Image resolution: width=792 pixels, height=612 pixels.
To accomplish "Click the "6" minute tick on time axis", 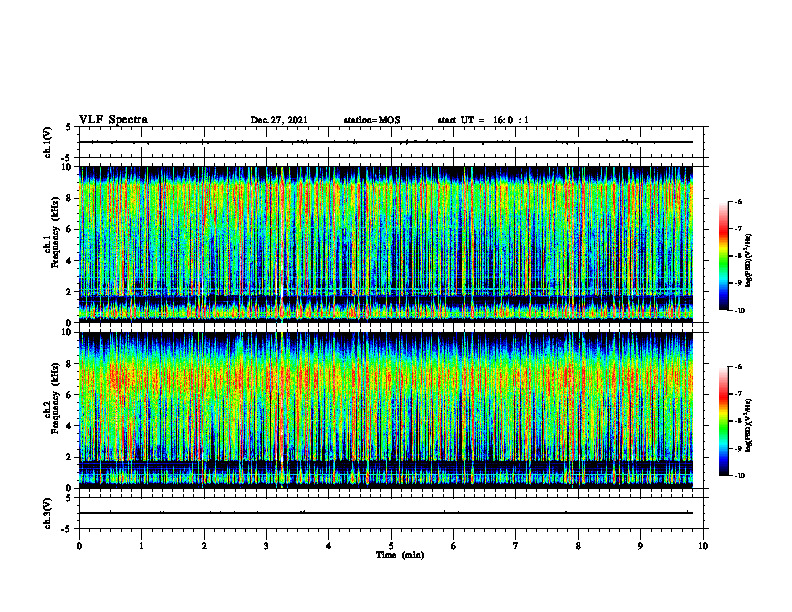I will coord(454,546).
